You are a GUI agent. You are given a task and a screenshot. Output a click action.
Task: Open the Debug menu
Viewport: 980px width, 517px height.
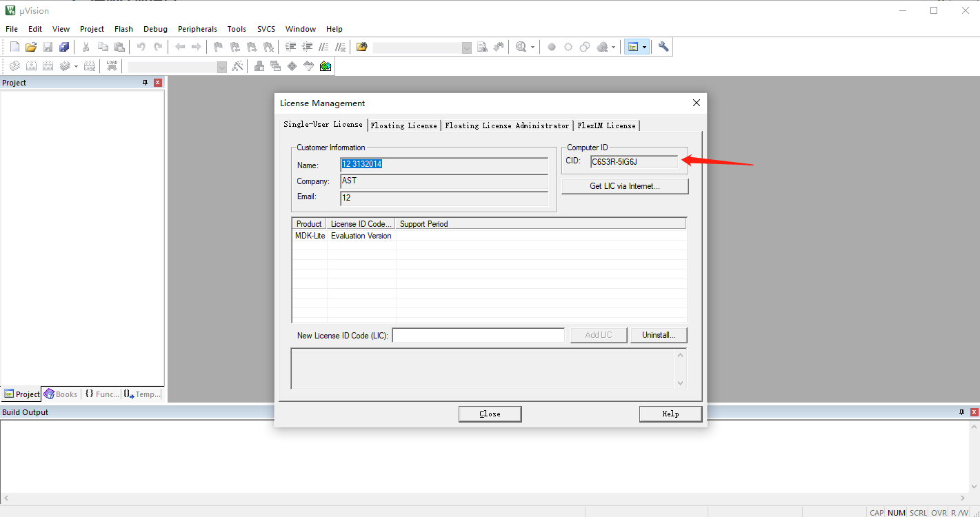(x=155, y=29)
